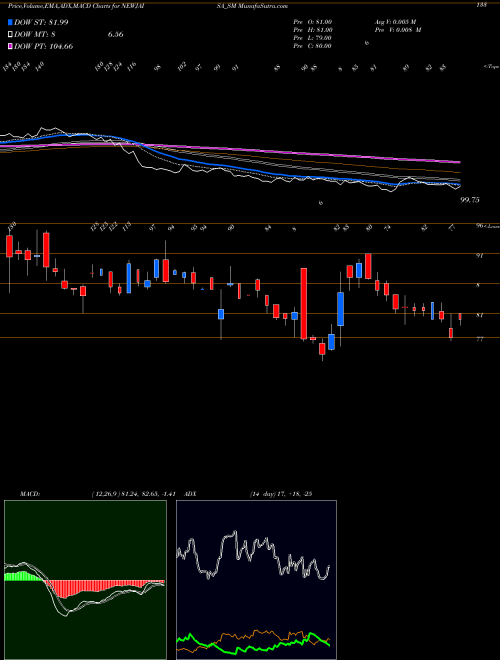
Task: Click the '96' price axis label
Action: (x=479, y=226)
